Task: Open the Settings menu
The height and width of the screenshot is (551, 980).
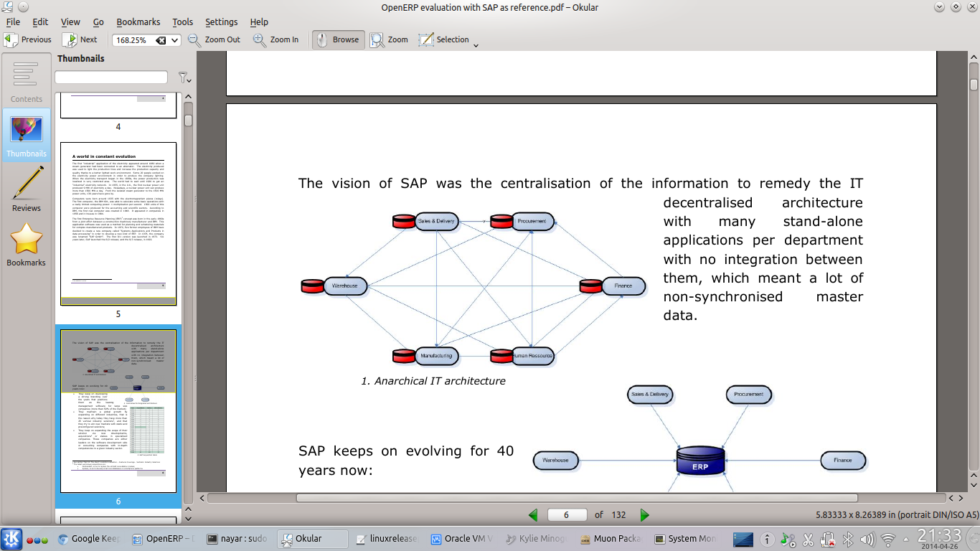Action: coord(222,22)
